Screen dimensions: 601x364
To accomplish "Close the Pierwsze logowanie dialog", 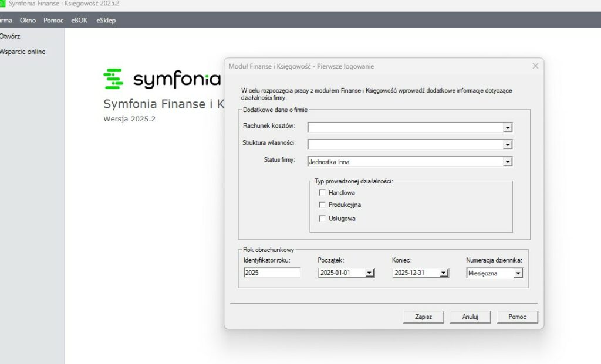I will pos(535,66).
